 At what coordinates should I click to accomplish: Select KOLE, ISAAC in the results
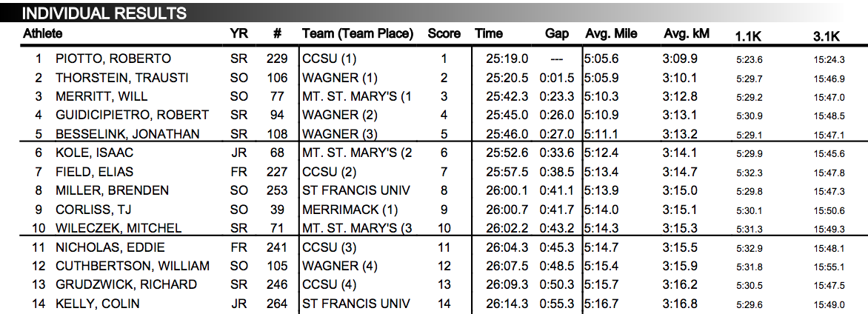(x=94, y=153)
